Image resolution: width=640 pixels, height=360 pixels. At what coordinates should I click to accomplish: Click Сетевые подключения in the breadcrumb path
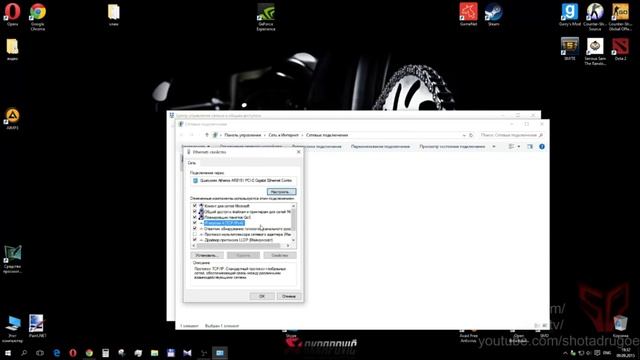point(327,135)
